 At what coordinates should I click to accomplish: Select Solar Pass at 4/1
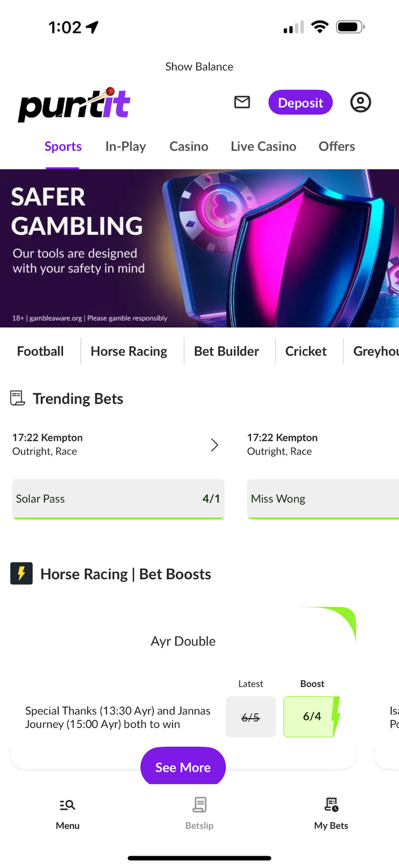[118, 499]
